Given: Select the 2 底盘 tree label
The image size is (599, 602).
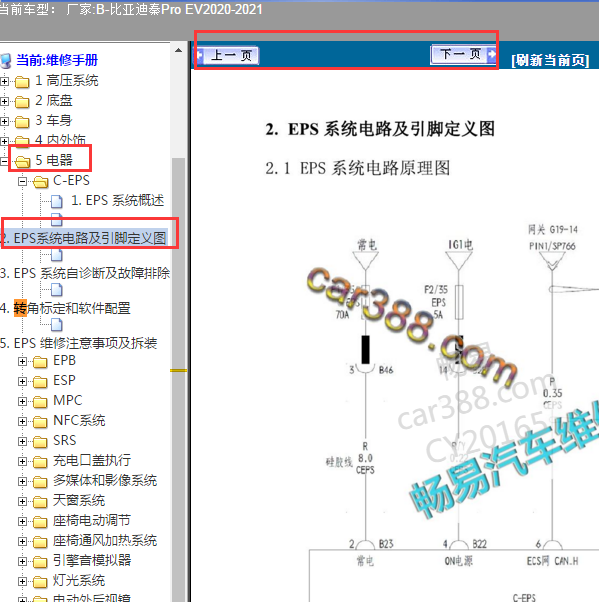Looking at the screenshot, I should pyautogui.click(x=54, y=101).
